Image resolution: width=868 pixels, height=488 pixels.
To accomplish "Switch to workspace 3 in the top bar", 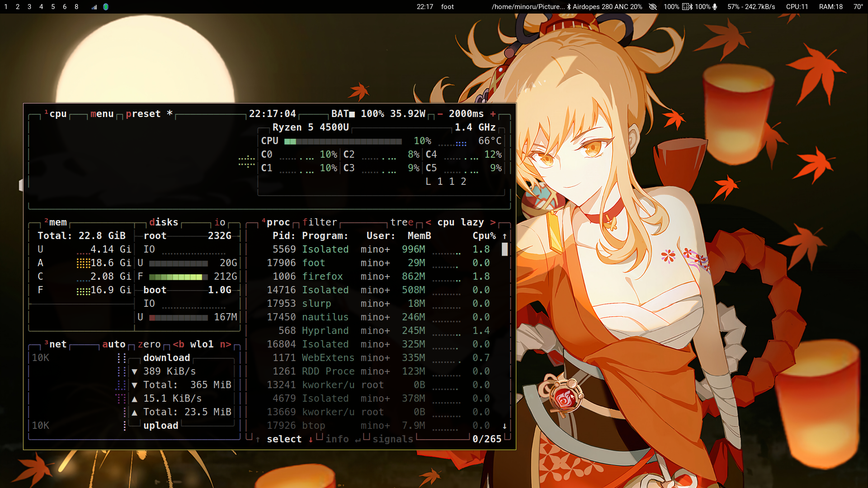I will 29,7.
